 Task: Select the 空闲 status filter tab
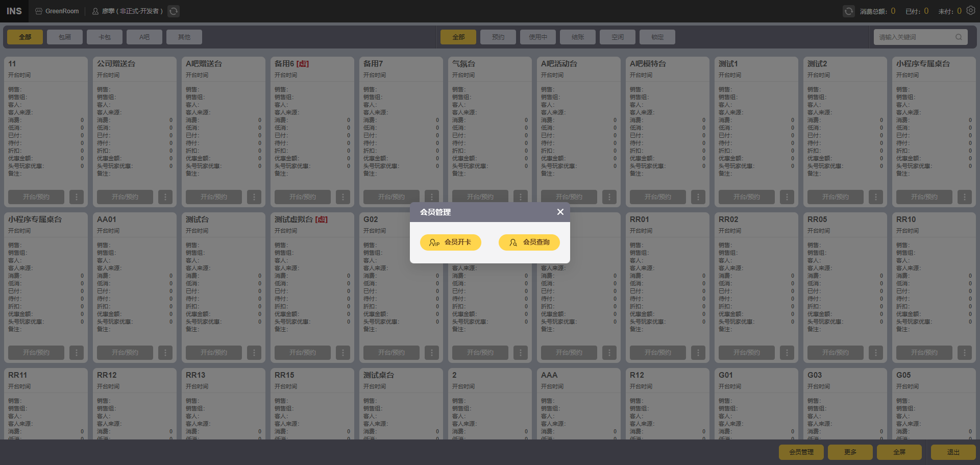click(x=618, y=37)
